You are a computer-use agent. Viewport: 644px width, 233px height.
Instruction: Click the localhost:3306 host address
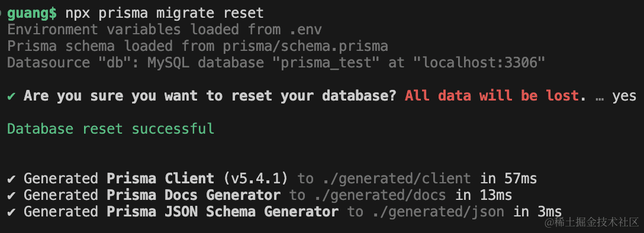click(479, 63)
